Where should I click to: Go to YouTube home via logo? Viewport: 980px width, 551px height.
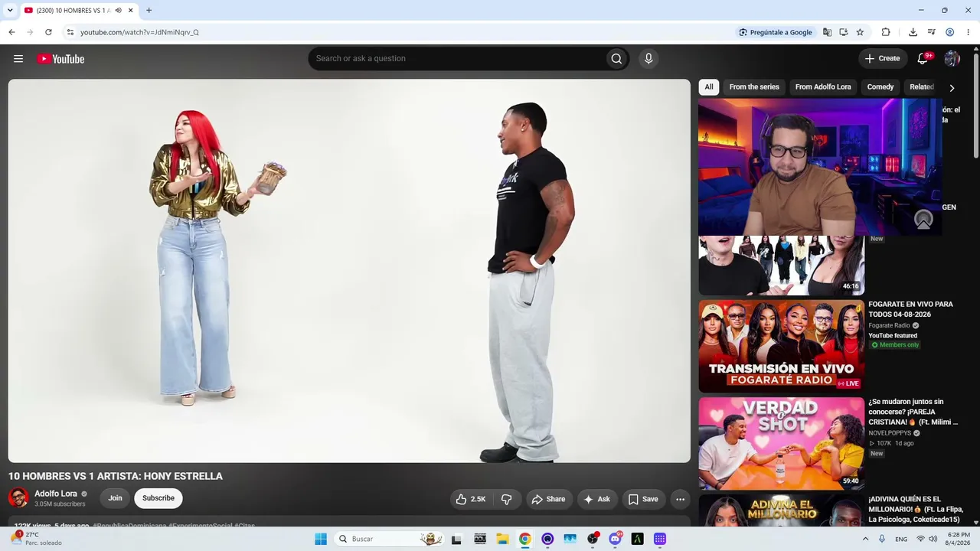coord(60,59)
